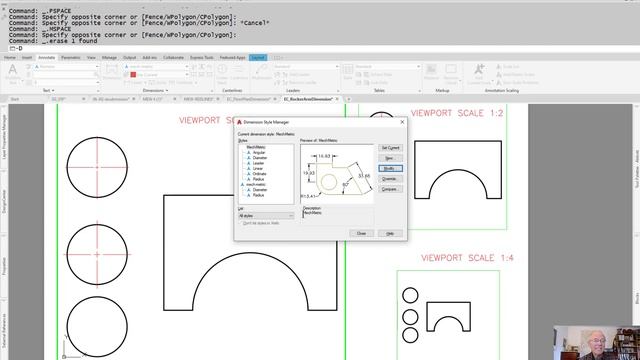Open the Insert ribbon tab
Viewport: 640px width, 360px height.
(x=27, y=58)
